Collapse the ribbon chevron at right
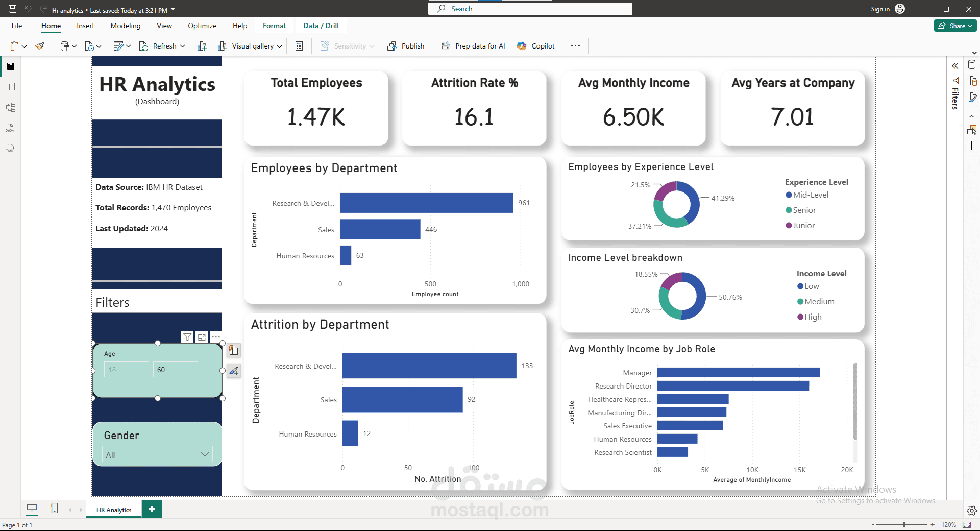980x531 pixels. (974, 53)
